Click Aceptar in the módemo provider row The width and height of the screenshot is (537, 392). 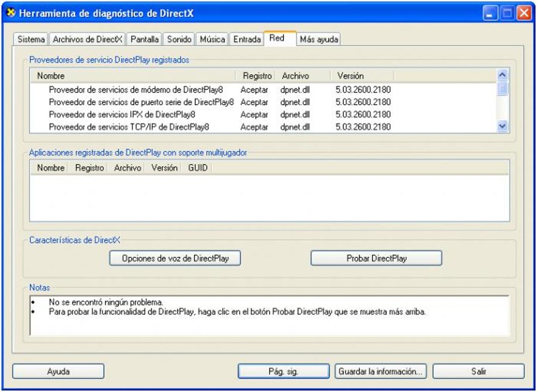click(254, 89)
